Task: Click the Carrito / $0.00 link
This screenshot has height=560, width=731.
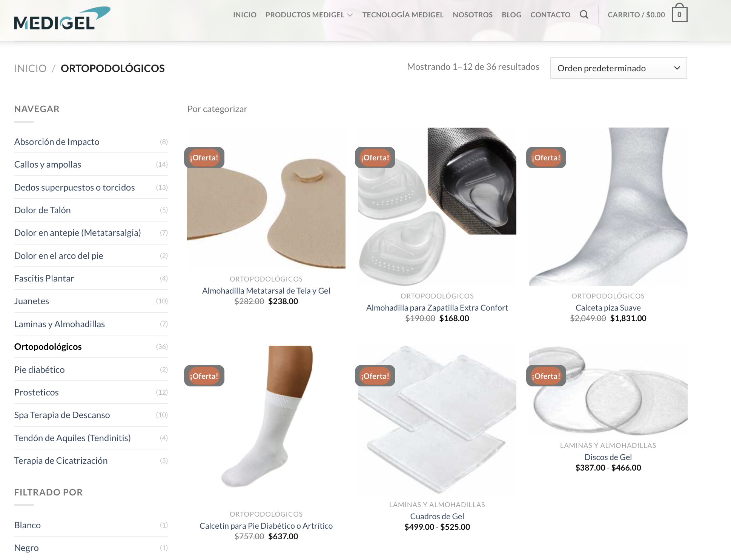Action: pos(636,15)
